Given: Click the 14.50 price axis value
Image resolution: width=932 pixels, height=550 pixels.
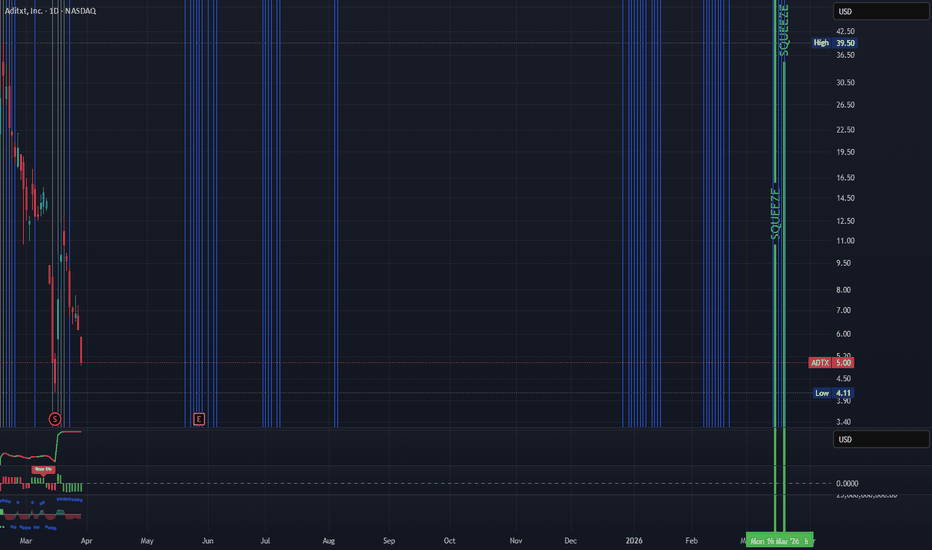Looking at the screenshot, I should [x=845, y=199].
